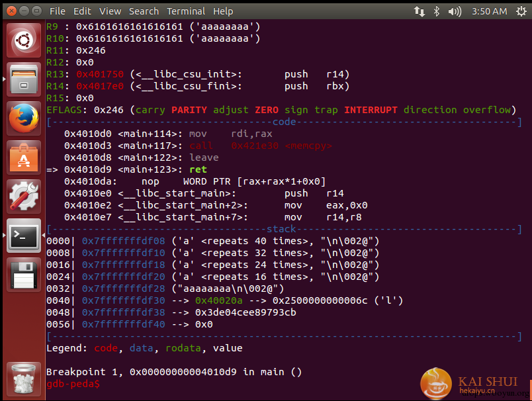This screenshot has height=401, width=532.
Task: Maximize the terminal window
Action: (x=36, y=11)
